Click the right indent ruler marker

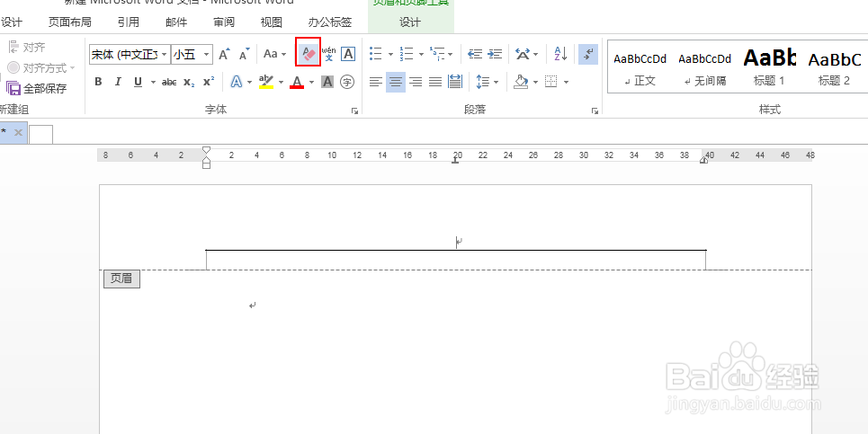point(703,160)
